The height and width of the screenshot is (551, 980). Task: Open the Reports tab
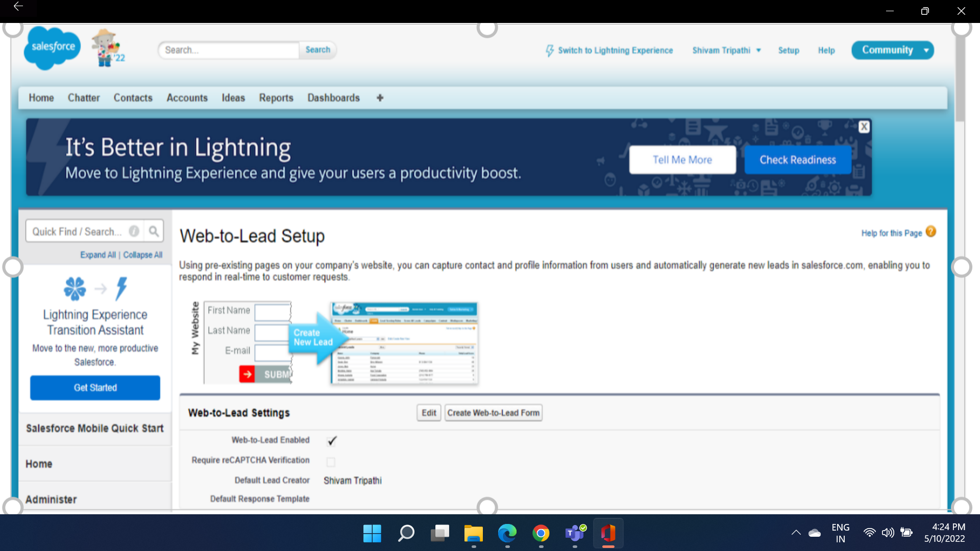click(x=276, y=98)
